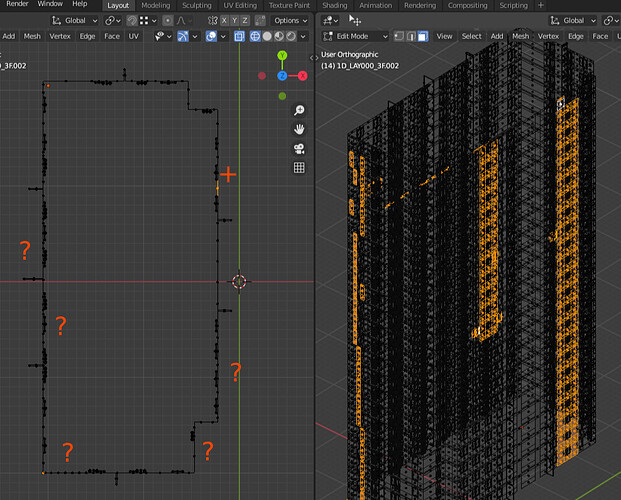Image resolution: width=621 pixels, height=500 pixels.
Task: Open Face menu in right viewport
Action: (x=600, y=36)
